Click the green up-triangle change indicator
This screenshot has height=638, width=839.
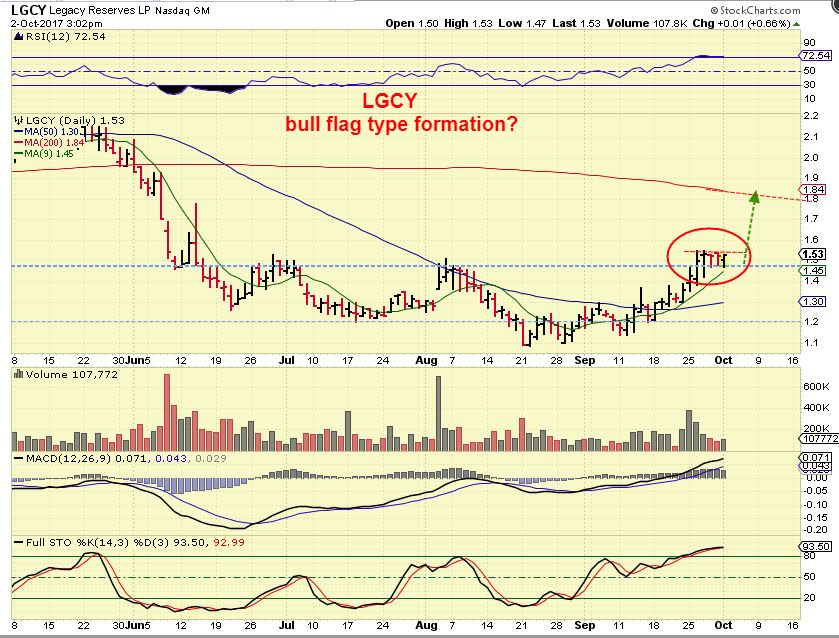(797, 24)
